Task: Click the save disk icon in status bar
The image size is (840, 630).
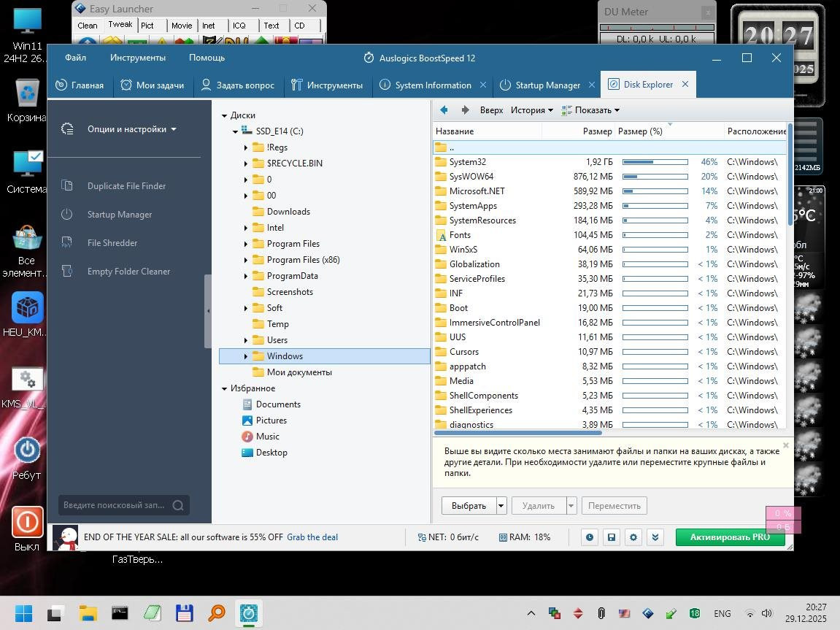Action: point(612,537)
